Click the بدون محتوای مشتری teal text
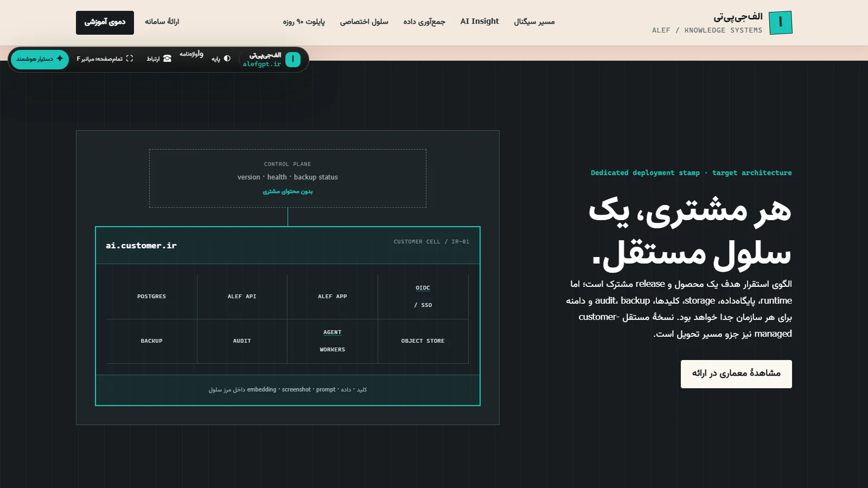 (288, 191)
